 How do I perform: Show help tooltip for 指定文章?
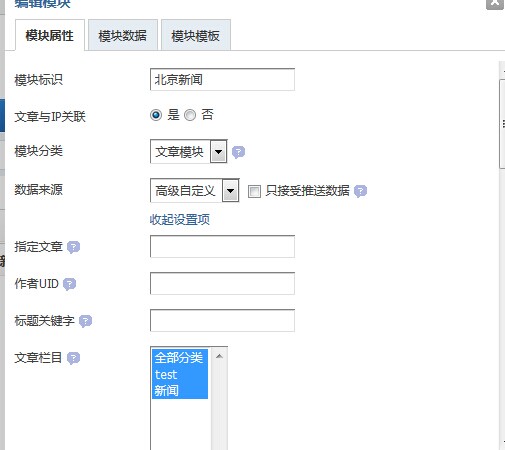click(73, 247)
